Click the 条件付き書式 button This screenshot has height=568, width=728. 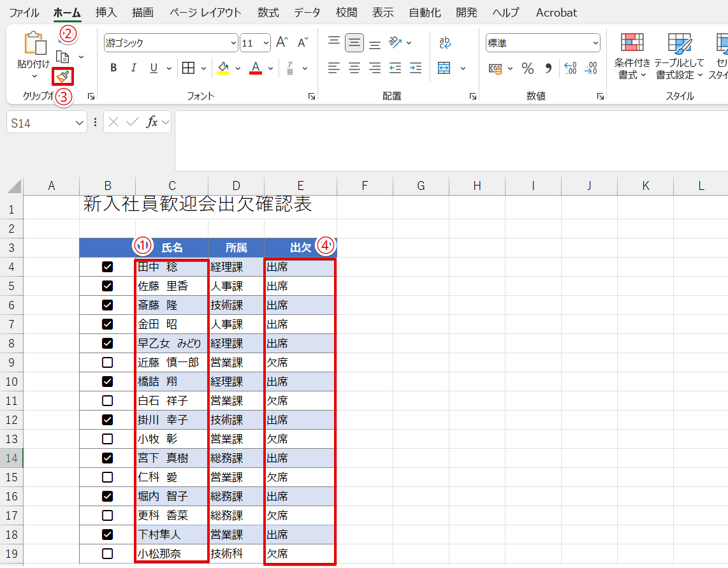632,57
